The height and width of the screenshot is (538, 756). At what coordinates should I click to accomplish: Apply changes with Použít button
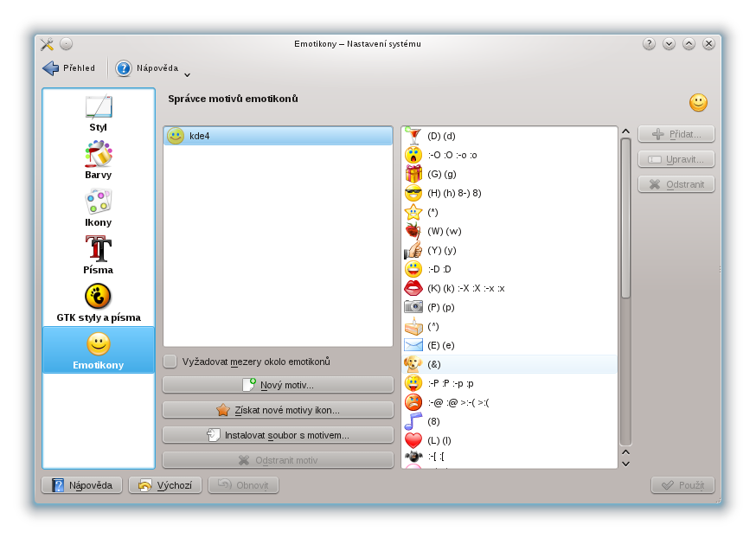pos(682,485)
